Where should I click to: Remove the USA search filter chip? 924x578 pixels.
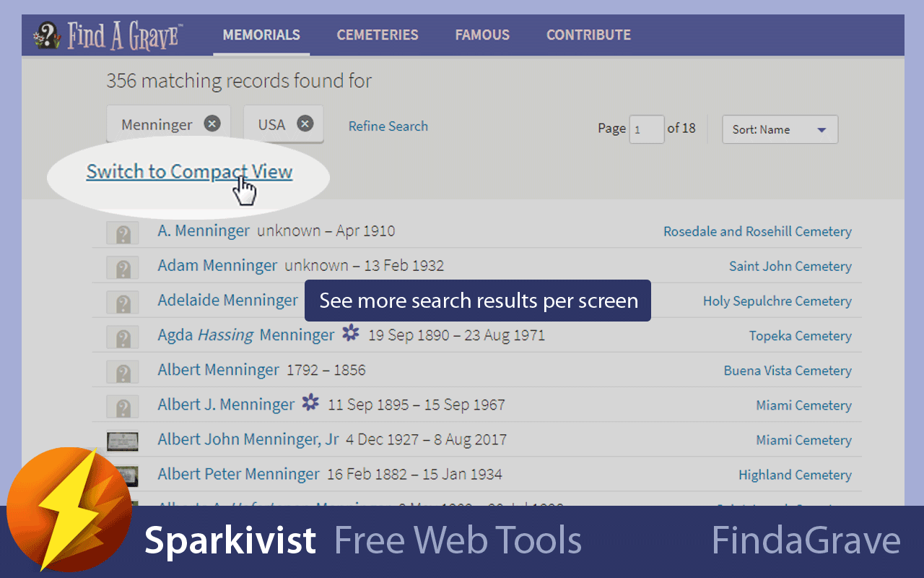pos(305,124)
